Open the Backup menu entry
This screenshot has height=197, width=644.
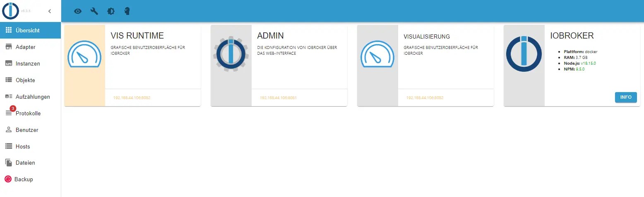(31, 179)
